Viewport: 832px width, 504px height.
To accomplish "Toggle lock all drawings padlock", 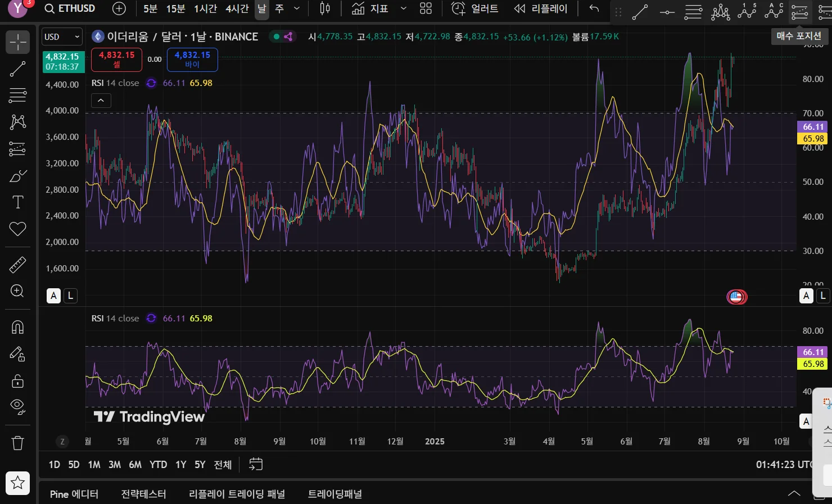I will point(17,380).
